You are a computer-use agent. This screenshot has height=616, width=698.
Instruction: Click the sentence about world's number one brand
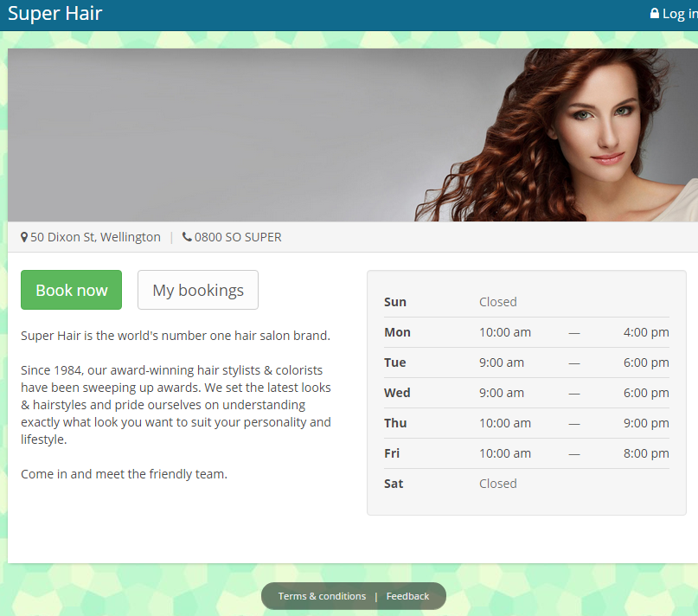(x=176, y=336)
